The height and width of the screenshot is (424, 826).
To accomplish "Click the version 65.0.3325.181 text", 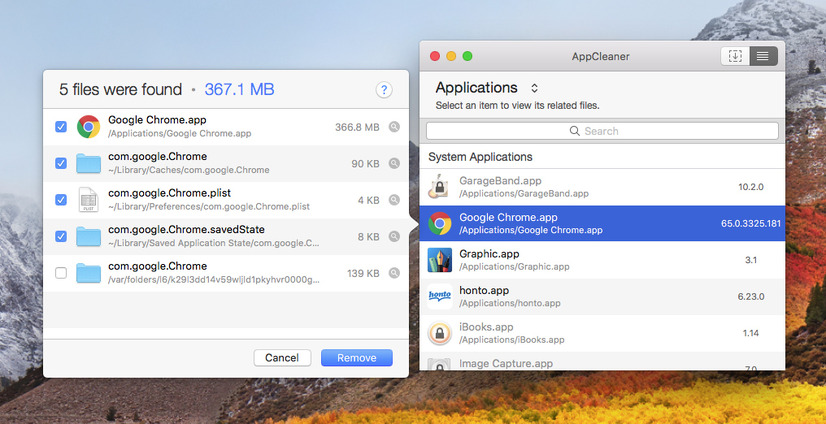I will click(x=751, y=223).
